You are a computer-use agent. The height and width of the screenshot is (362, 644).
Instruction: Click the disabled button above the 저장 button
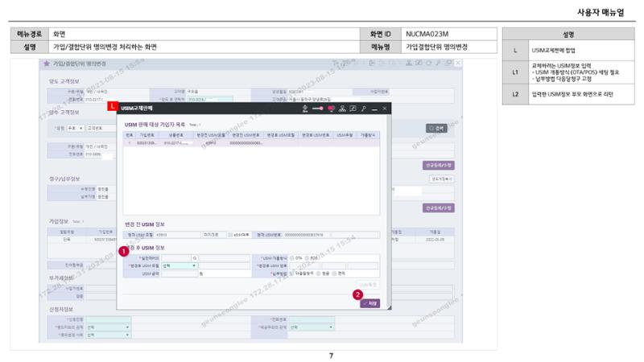pyautogui.click(x=368, y=285)
